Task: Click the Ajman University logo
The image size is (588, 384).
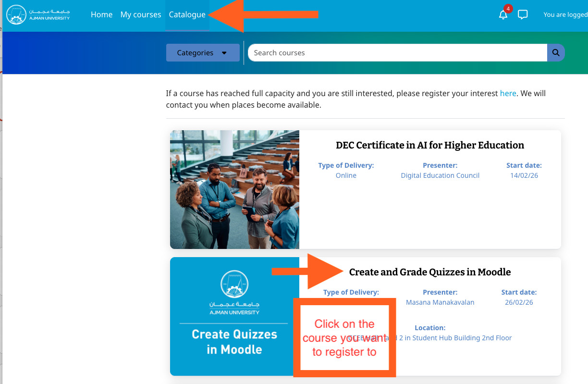Action: [x=38, y=15]
